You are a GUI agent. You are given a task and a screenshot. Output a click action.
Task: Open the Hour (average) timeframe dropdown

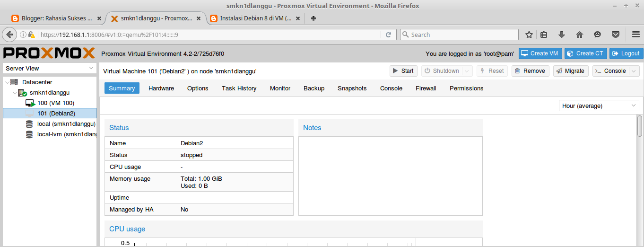(x=599, y=106)
